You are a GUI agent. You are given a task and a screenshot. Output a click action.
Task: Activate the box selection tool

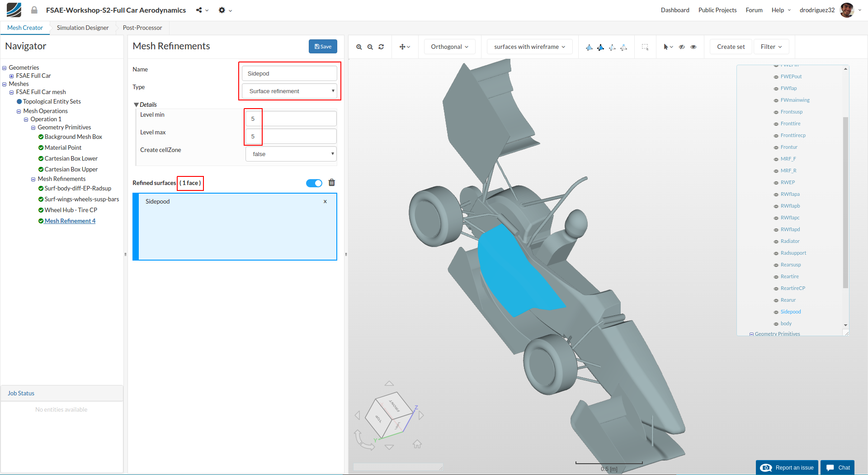coord(645,47)
